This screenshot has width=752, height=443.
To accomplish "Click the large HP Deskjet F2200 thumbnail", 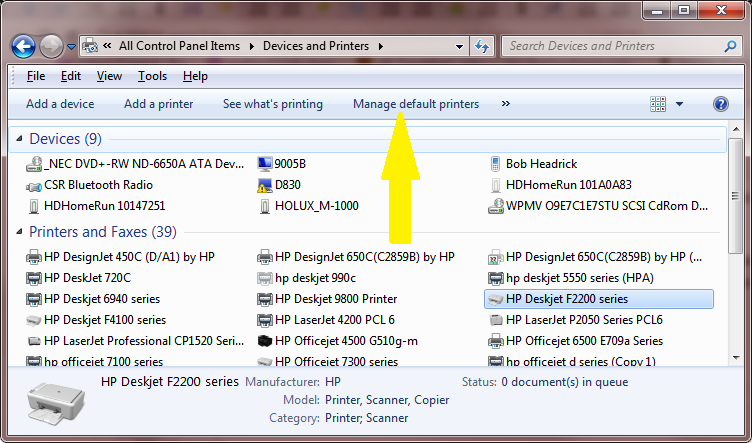I will click(x=56, y=402).
